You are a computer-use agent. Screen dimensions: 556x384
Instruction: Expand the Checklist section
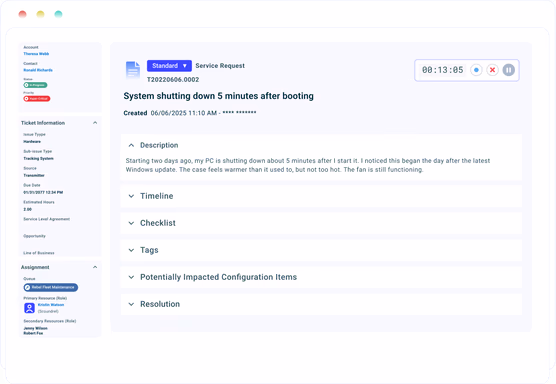131,223
